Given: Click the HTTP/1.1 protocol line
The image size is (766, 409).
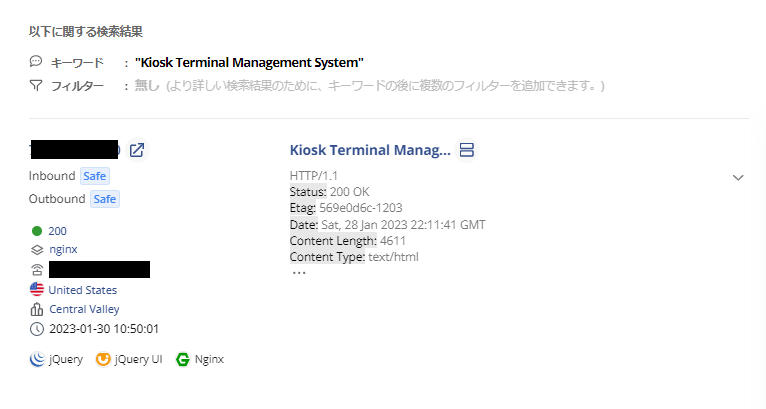Looking at the screenshot, I should click(314, 175).
